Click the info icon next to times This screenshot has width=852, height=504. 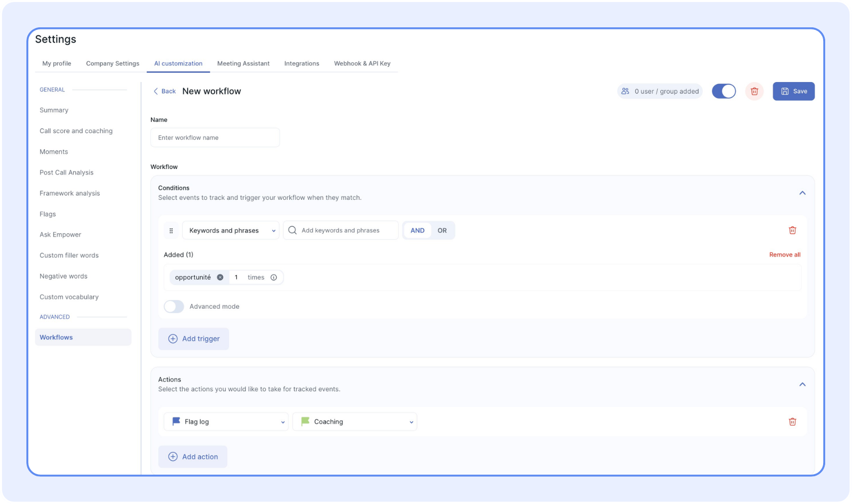(274, 277)
